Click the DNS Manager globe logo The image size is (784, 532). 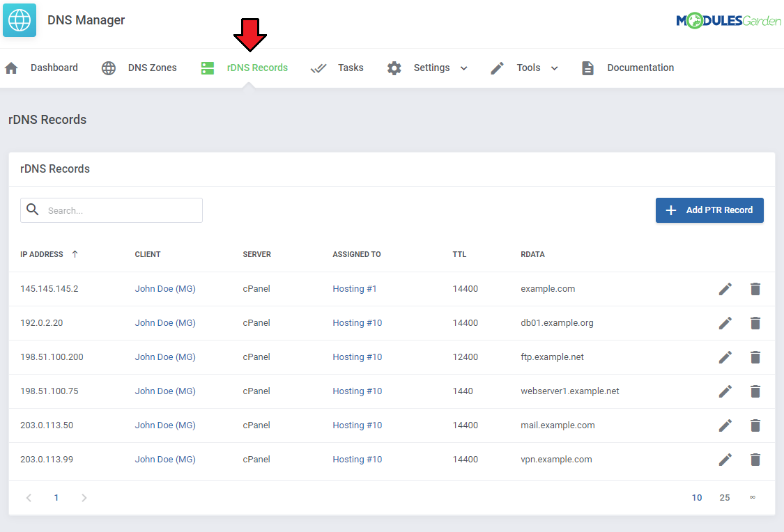20,20
